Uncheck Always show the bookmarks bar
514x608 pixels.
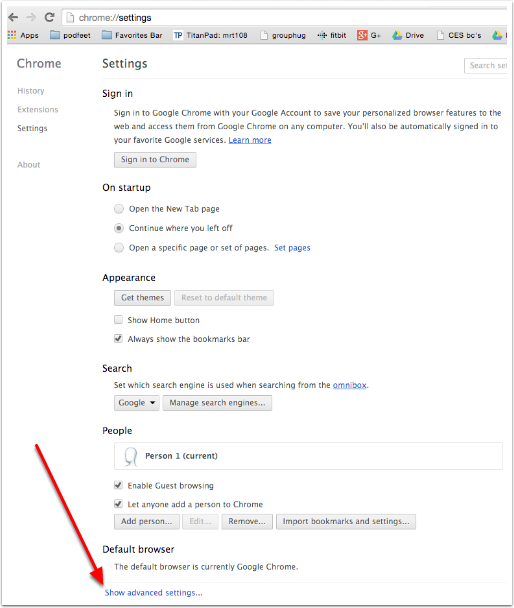118,339
